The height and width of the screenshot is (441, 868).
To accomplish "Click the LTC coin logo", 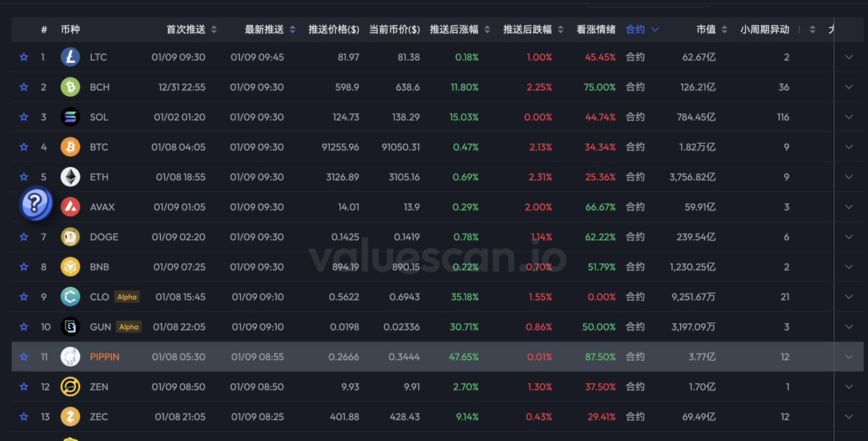I will coord(70,57).
